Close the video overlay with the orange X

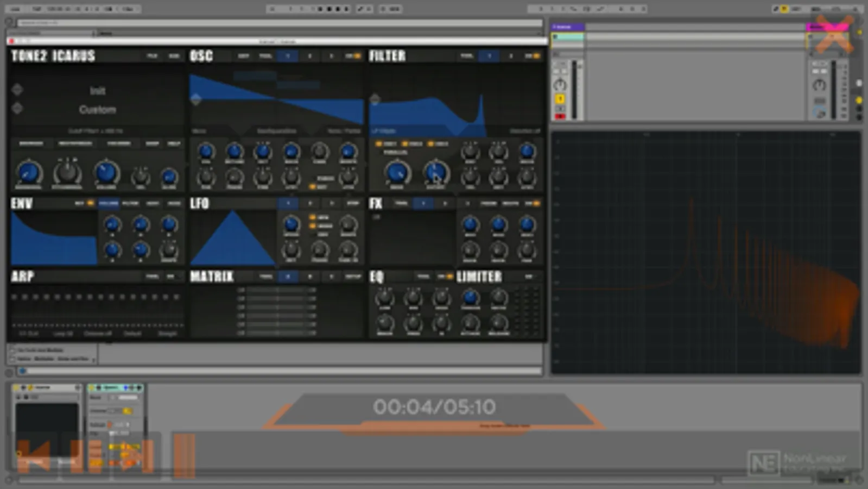pyautogui.click(x=834, y=35)
